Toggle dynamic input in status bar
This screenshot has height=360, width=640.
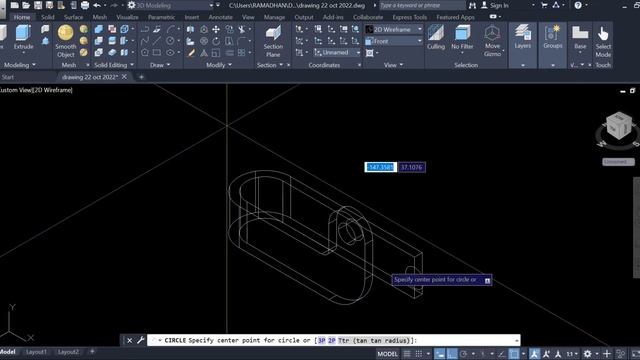point(440,354)
